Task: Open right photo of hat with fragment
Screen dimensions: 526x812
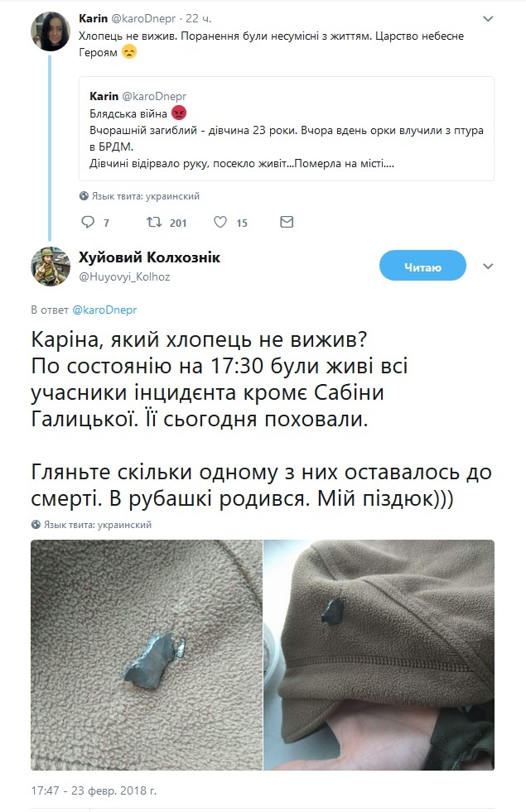Action: point(379,655)
